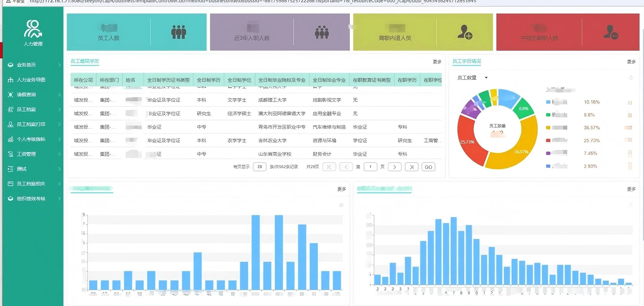Click the GO button in pagination
The image size is (644, 306).
point(428,167)
